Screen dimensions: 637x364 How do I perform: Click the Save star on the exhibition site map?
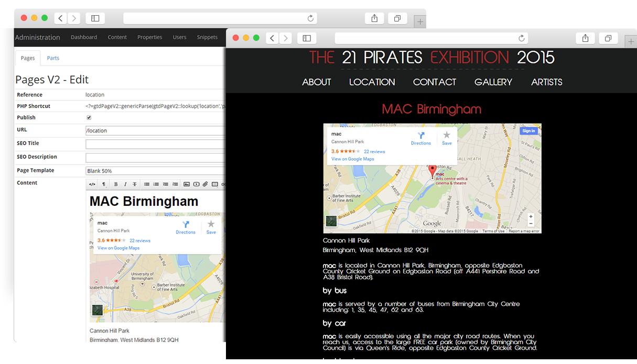(x=447, y=138)
